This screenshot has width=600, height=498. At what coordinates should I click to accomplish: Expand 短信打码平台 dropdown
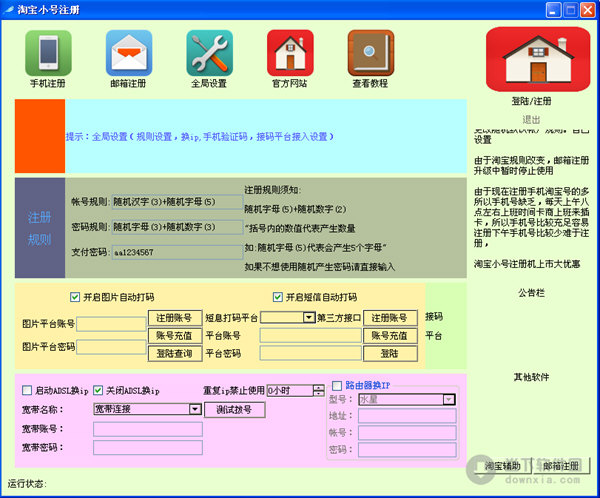click(x=308, y=317)
